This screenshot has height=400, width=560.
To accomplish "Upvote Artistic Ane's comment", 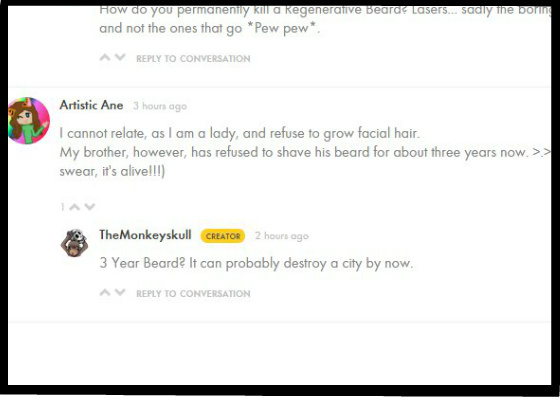I will click(74, 207).
